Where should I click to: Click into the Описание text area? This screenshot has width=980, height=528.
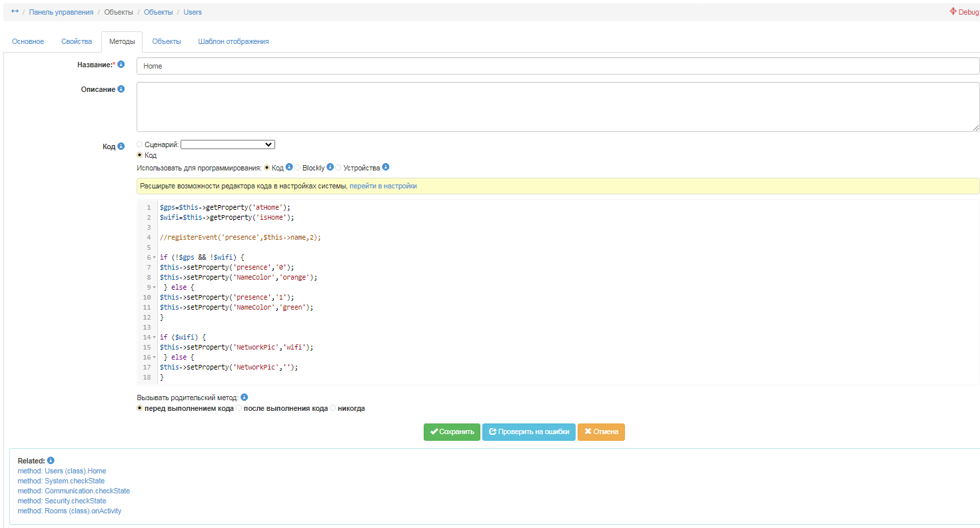point(558,107)
